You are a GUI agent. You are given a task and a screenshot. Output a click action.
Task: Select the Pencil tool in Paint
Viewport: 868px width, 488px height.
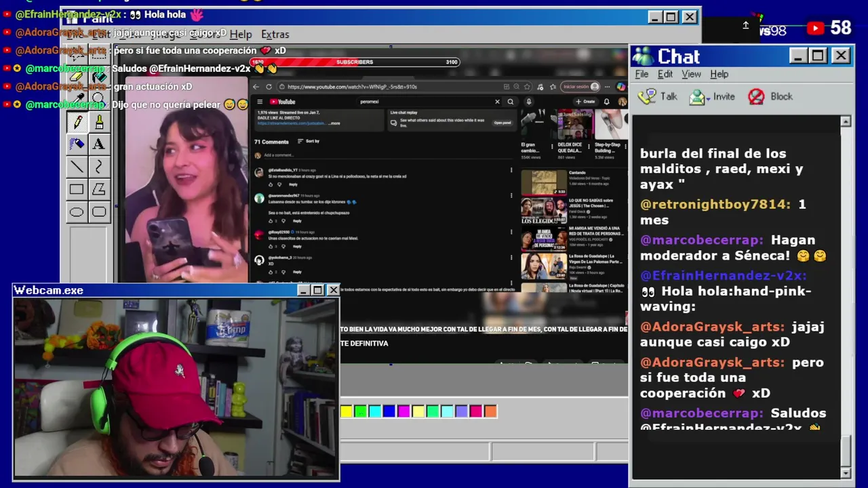pyautogui.click(x=77, y=122)
